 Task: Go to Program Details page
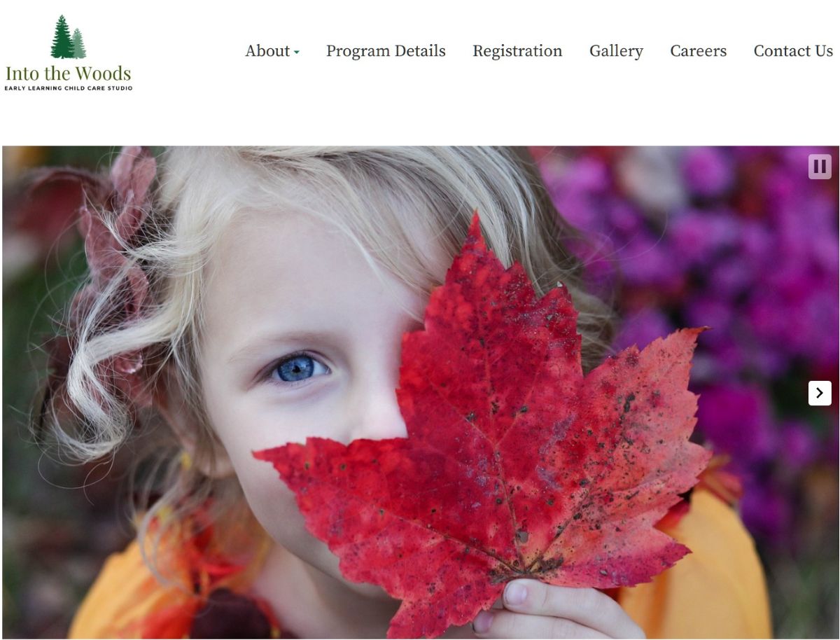(x=386, y=51)
